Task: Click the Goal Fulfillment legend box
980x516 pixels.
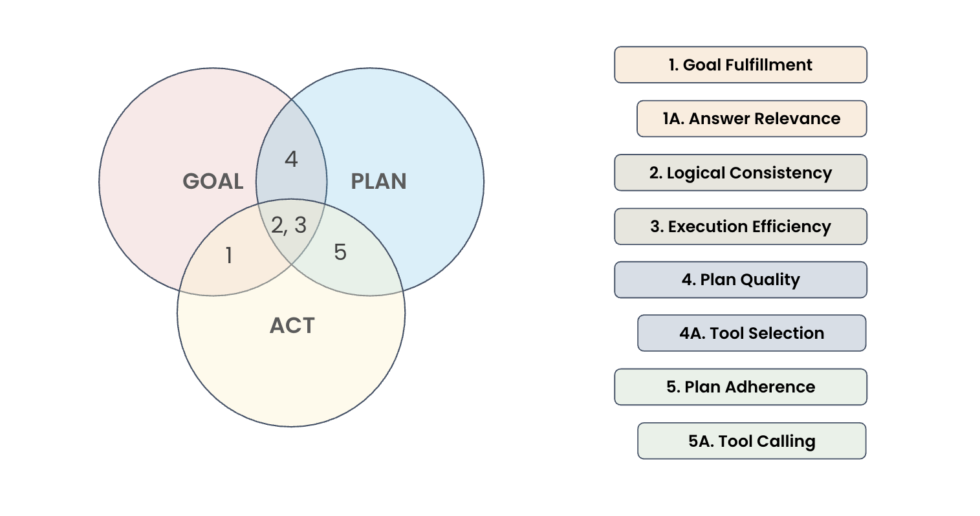Action: tap(740, 65)
